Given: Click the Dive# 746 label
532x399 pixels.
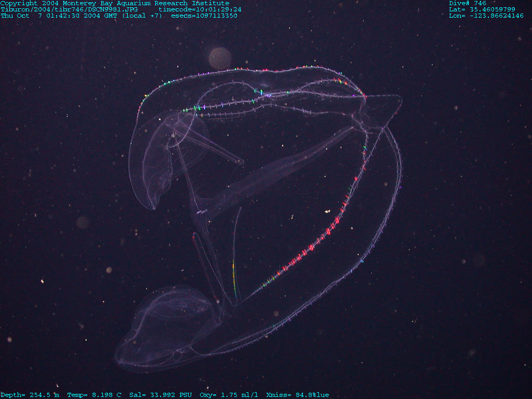Looking at the screenshot, I should (468, 3).
